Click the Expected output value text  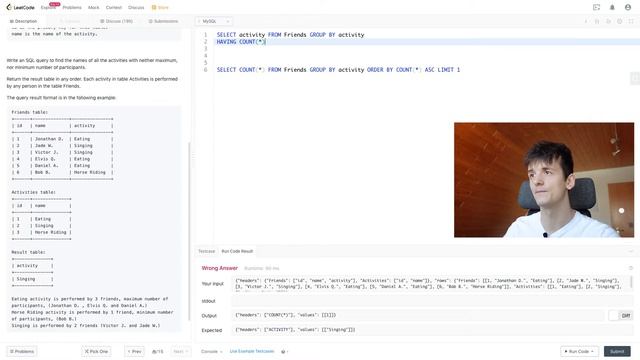tap(295, 329)
